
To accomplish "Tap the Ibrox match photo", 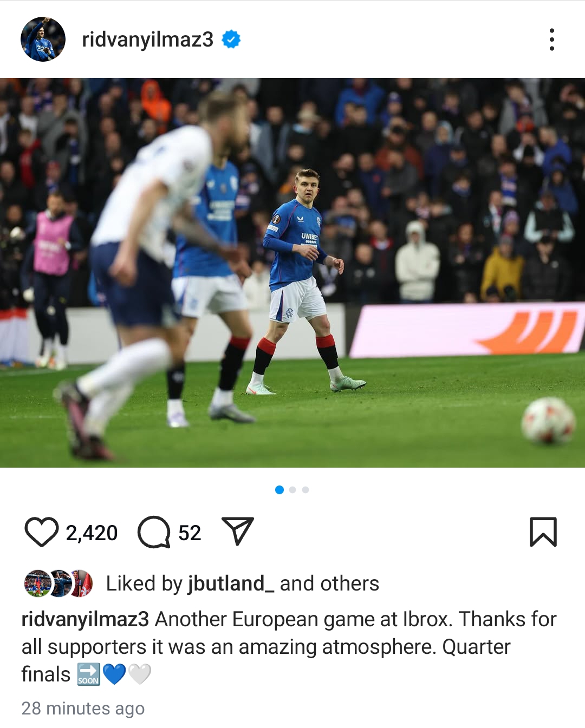I will pos(292,273).
